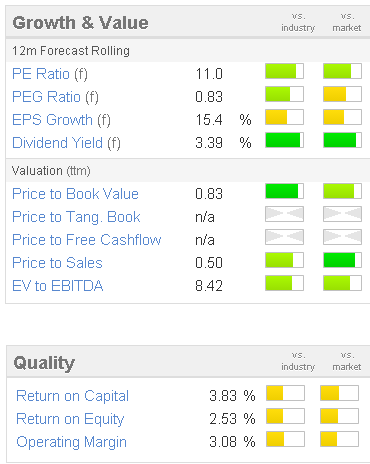Click Return on Capital vs. industry bar

pyautogui.click(x=285, y=393)
